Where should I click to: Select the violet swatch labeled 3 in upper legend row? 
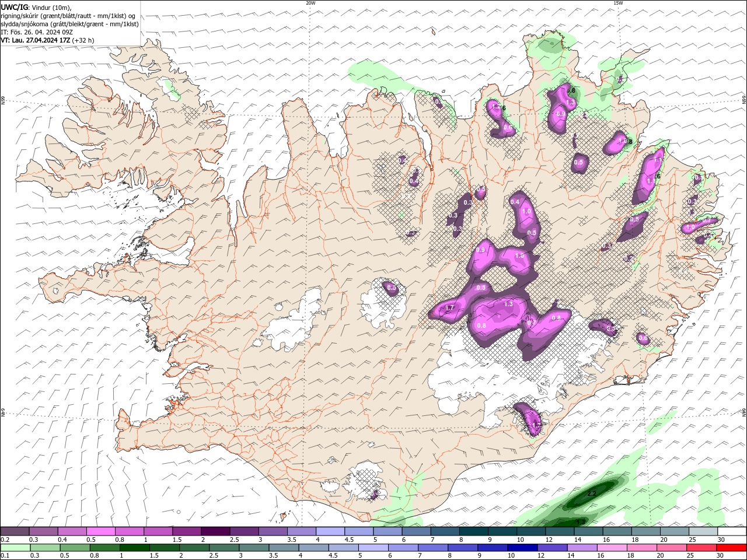(x=273, y=531)
